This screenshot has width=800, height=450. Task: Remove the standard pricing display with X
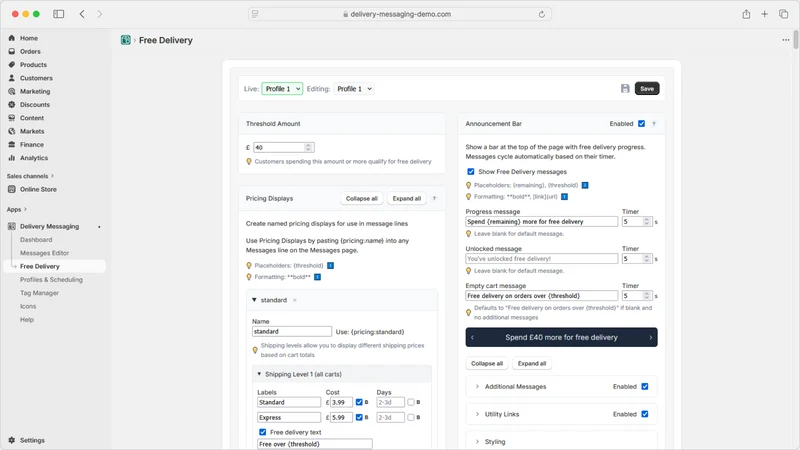point(294,300)
